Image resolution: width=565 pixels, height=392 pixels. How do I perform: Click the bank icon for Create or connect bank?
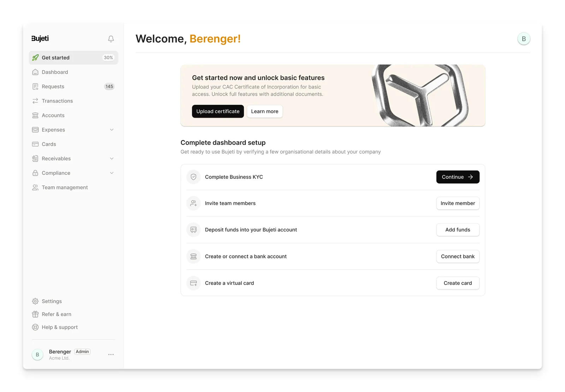pyautogui.click(x=194, y=256)
